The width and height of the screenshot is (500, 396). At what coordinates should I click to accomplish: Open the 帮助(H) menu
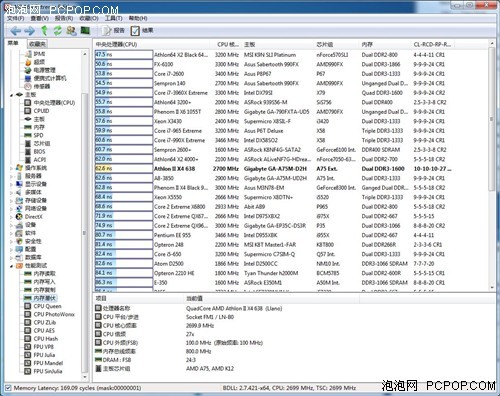(138, 18)
